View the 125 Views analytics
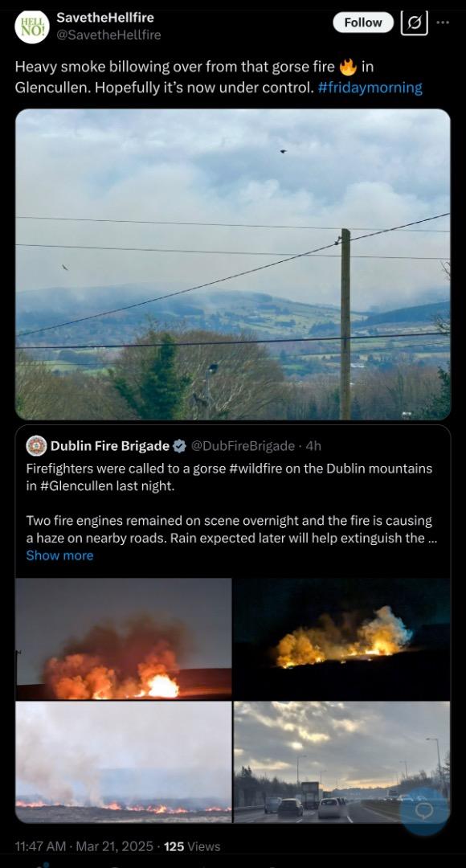466x868 pixels. click(x=192, y=846)
